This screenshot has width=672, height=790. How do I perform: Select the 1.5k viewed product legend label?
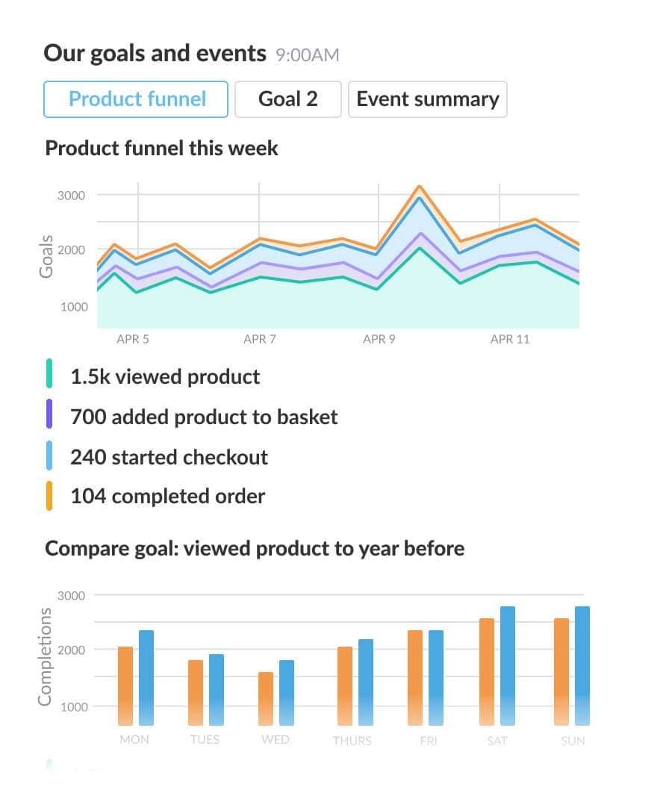pos(165,377)
